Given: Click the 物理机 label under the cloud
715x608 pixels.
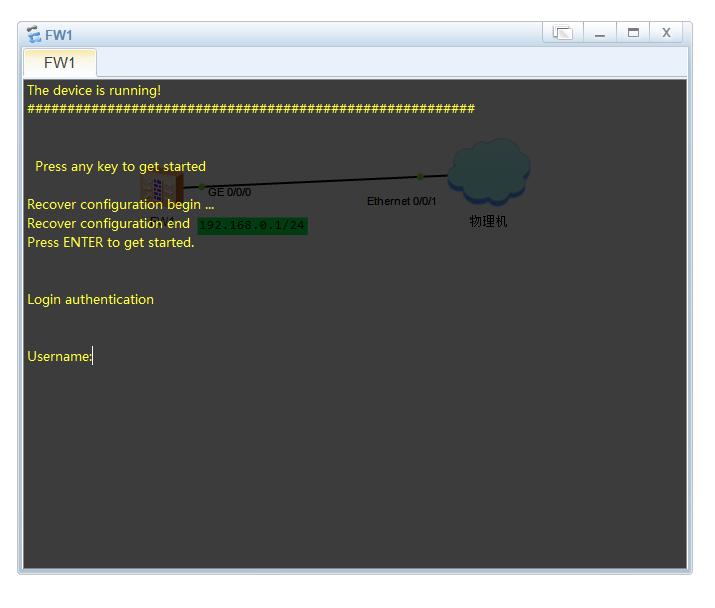Looking at the screenshot, I should 488,222.
